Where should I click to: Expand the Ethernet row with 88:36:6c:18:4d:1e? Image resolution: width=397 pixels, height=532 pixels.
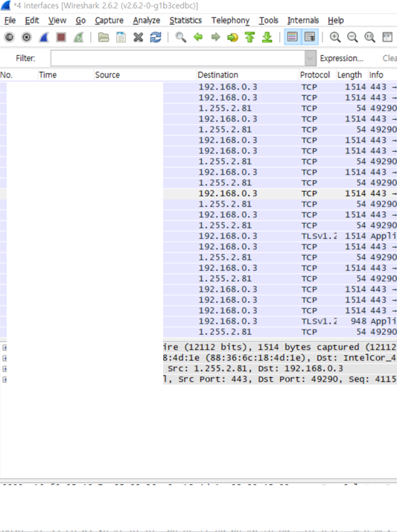(4, 358)
